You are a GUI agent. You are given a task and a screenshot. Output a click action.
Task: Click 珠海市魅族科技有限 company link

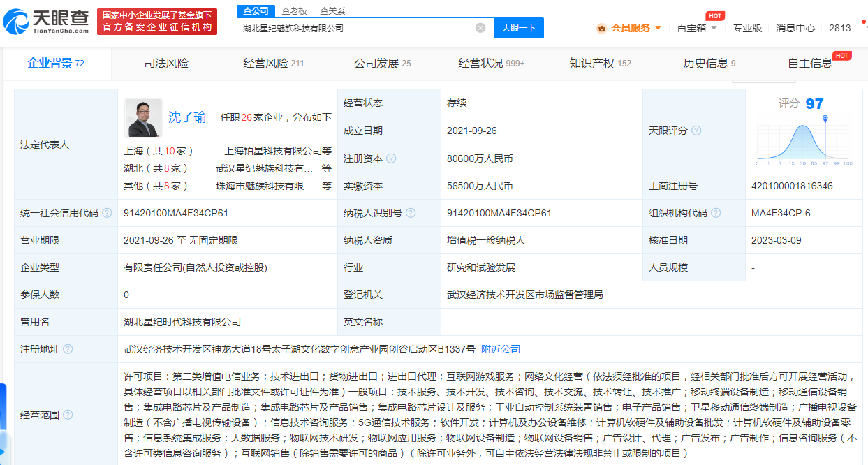click(265, 186)
